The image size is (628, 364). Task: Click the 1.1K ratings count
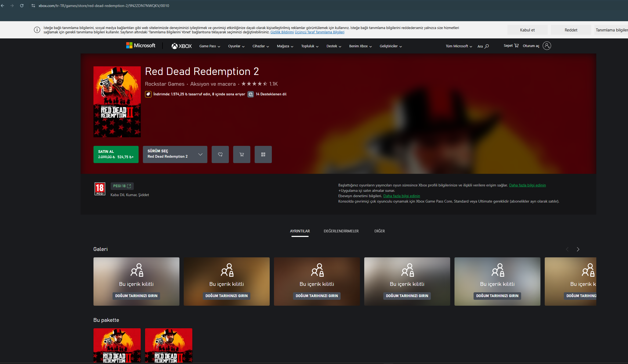(x=273, y=84)
